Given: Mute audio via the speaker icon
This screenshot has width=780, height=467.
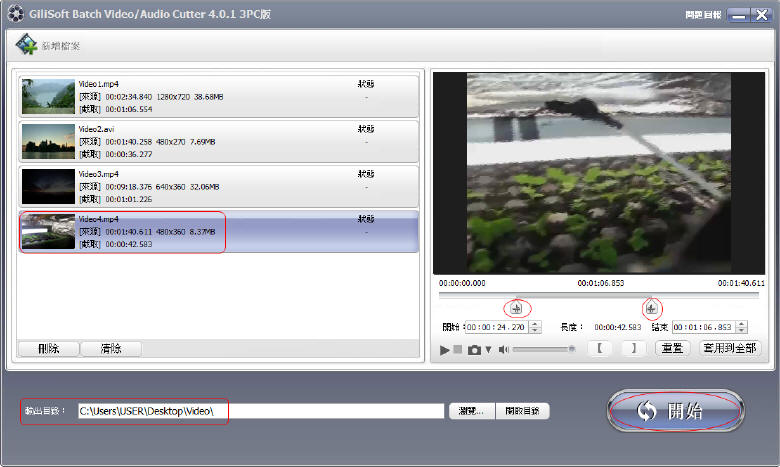Looking at the screenshot, I should pos(504,349).
